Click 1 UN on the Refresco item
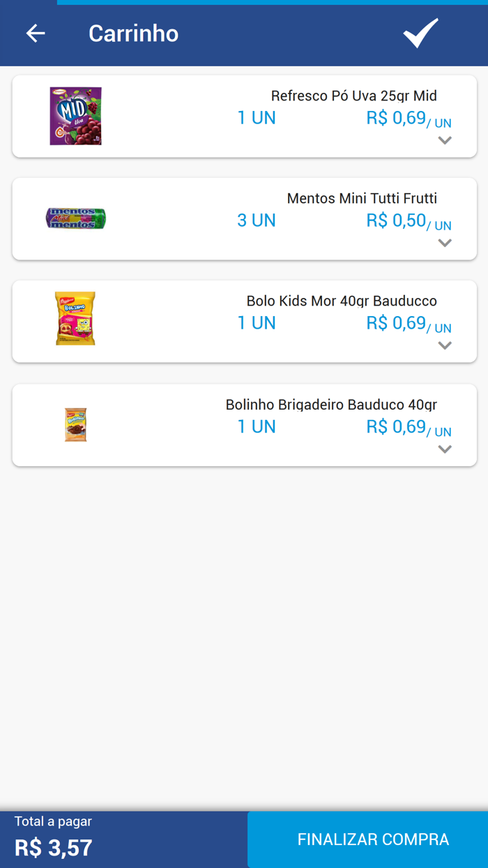The image size is (488, 868). click(x=257, y=117)
